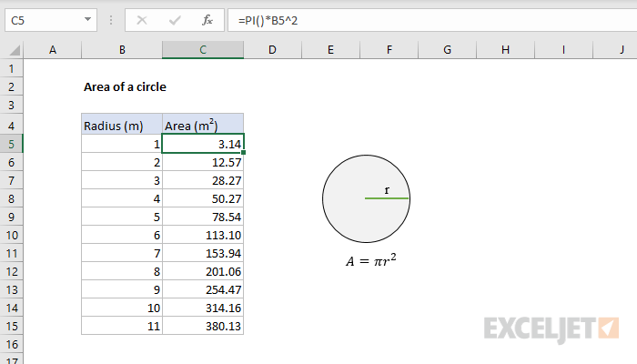This screenshot has height=364, width=637.
Task: Select row 13 header
Action: pos(11,289)
